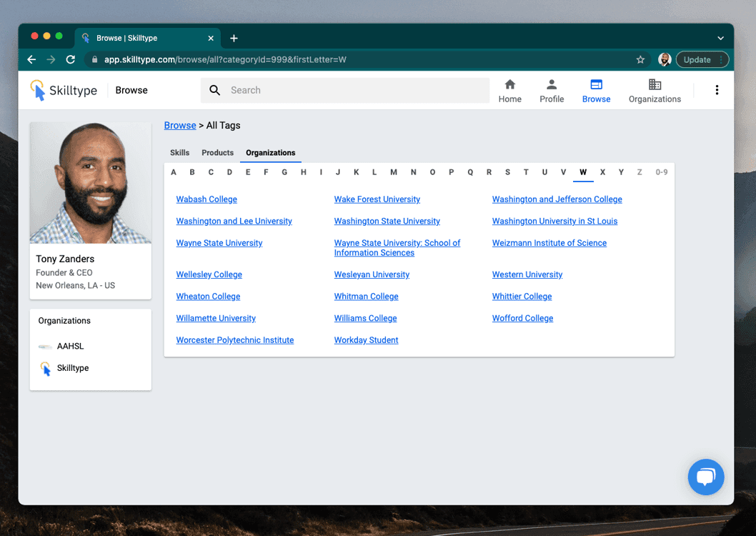Open the three-dot more options menu
The height and width of the screenshot is (536, 756).
click(717, 90)
